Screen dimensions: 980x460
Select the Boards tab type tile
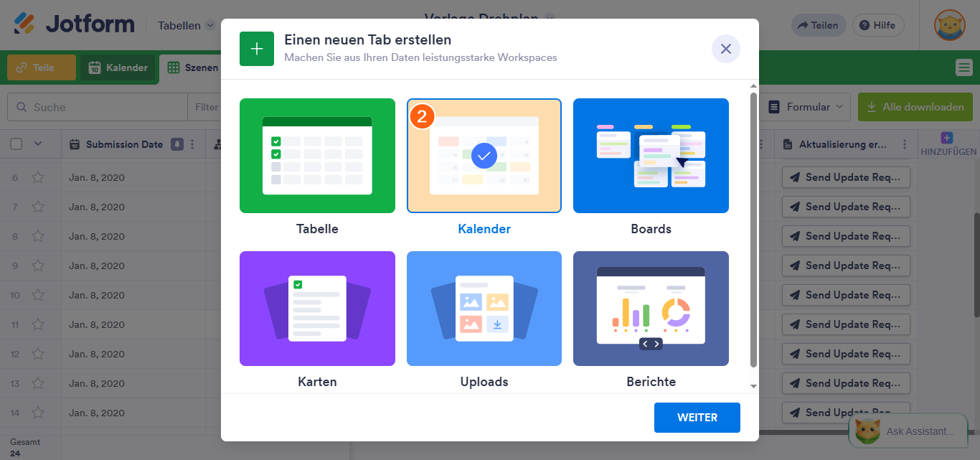coord(651,156)
